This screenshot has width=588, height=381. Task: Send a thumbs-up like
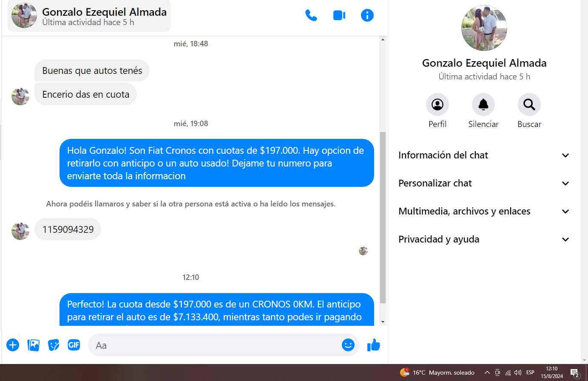coord(374,345)
